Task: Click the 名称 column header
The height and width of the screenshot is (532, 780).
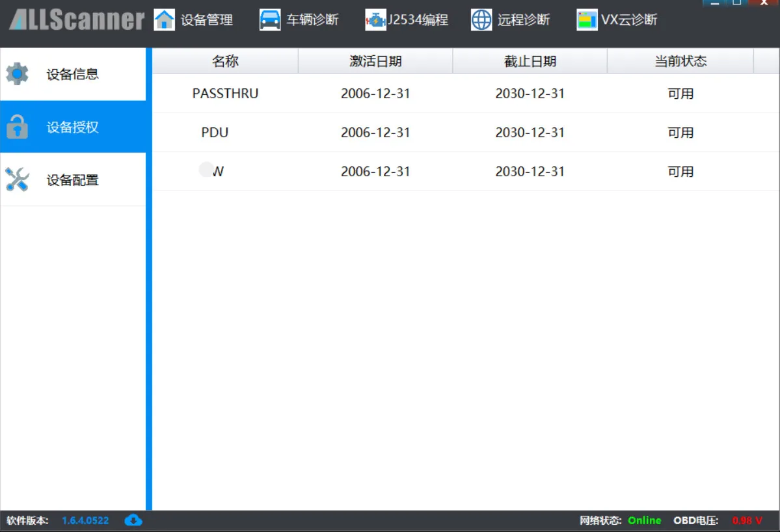Action: pyautogui.click(x=225, y=61)
